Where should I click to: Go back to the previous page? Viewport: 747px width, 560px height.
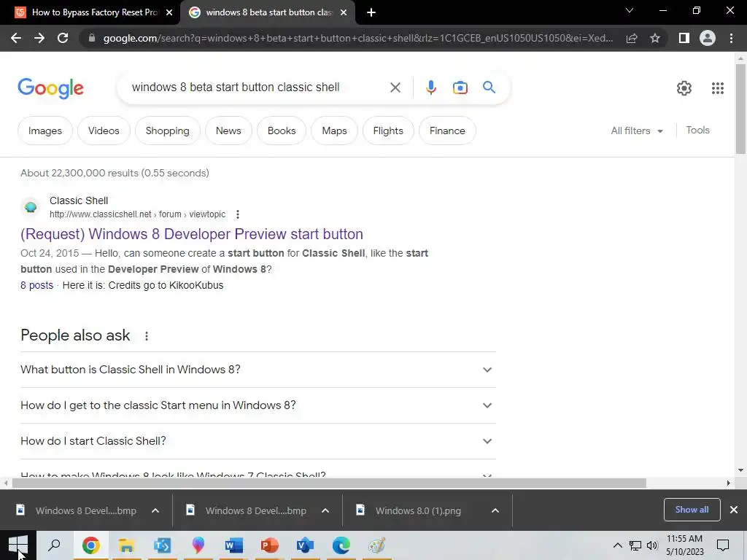click(16, 38)
